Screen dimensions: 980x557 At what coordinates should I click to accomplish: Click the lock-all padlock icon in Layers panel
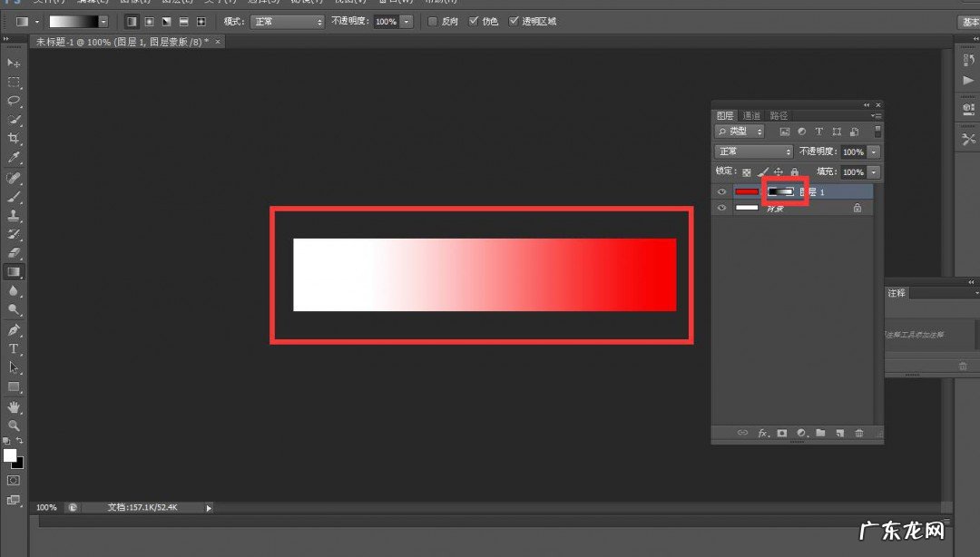click(794, 172)
